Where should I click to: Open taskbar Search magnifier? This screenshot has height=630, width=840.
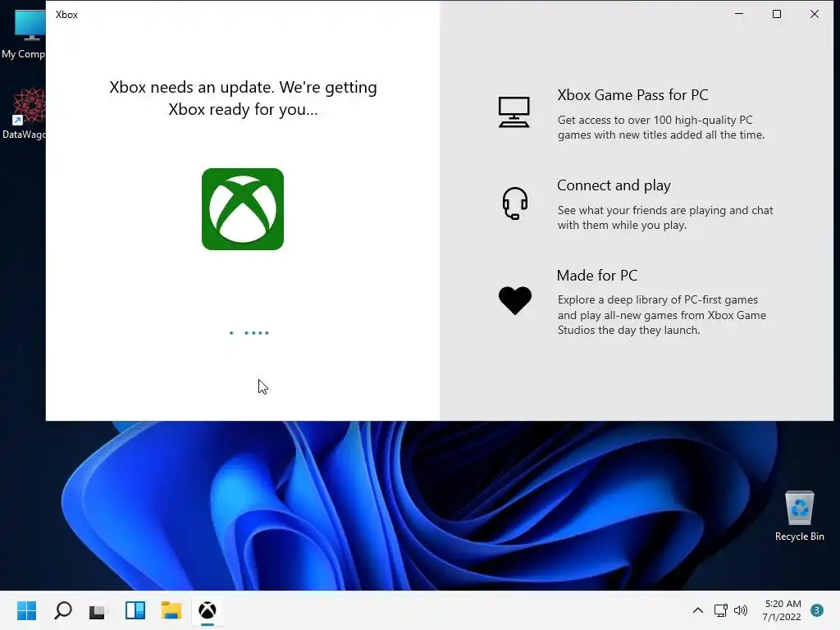pos(62,610)
